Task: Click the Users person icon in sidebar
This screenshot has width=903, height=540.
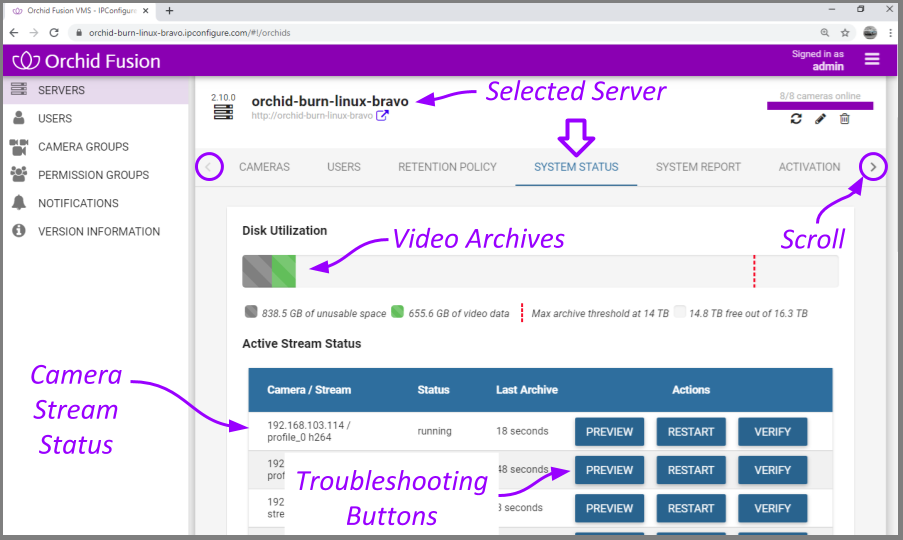Action: coord(18,117)
